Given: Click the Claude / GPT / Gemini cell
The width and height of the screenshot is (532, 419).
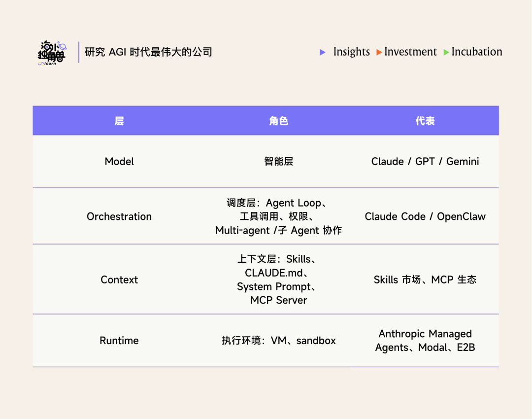Looking at the screenshot, I should coord(425,162).
